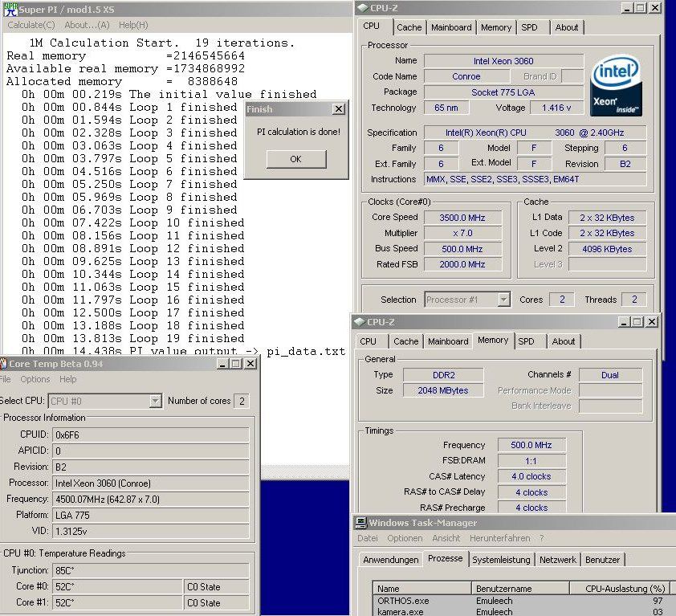Minimize the Core Temp window
Screen dimensions: 676x616
222,364
